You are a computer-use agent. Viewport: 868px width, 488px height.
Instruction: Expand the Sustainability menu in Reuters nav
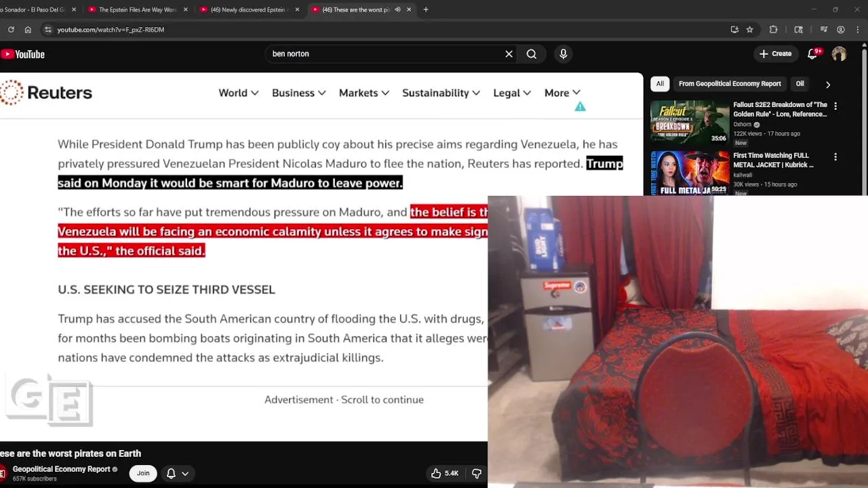441,93
